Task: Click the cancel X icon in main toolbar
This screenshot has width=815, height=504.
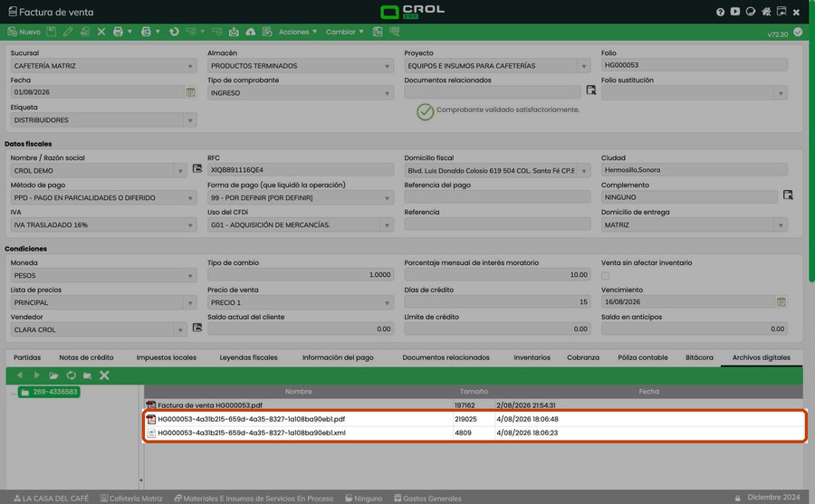Action: tap(101, 32)
